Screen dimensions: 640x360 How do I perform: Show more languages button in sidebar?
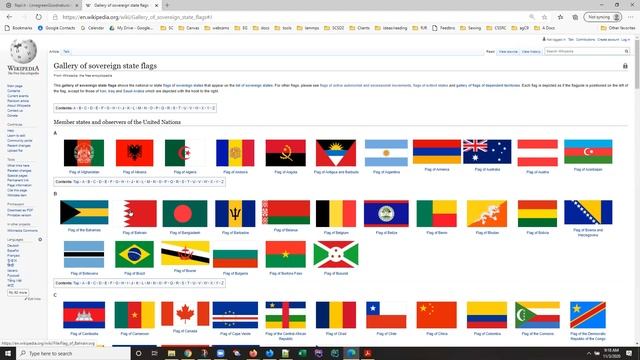tap(18, 293)
